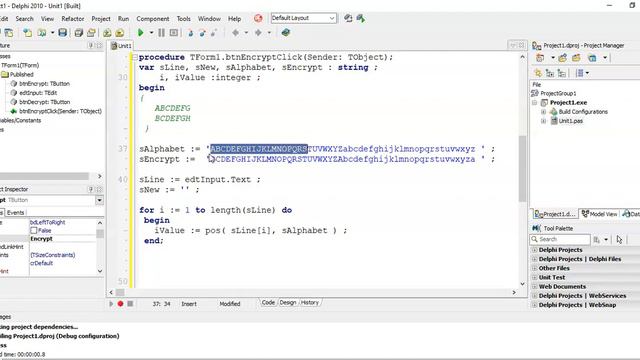Click the Set debug desktop icon
Viewport: 640px width, 360px height.
pyautogui.click(x=361, y=18)
